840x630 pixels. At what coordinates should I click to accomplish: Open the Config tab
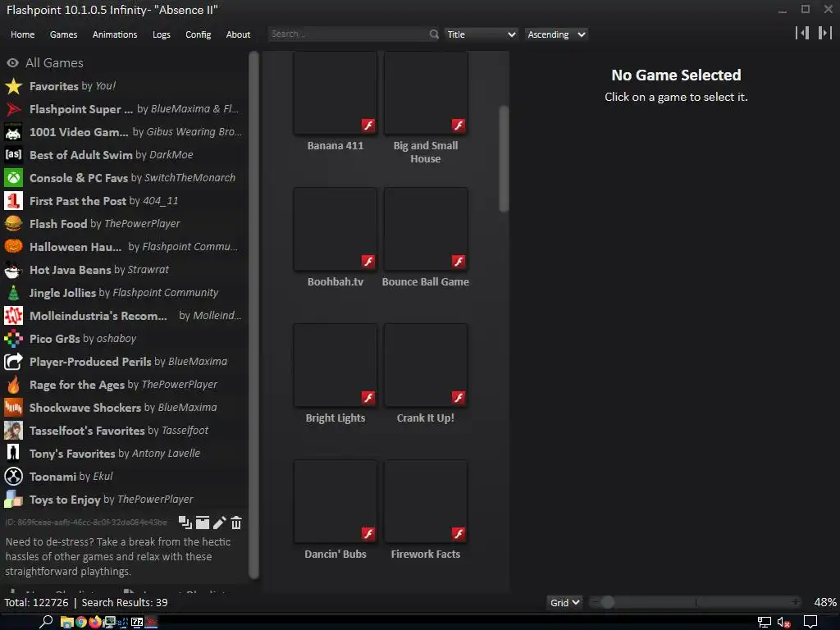[199, 34]
